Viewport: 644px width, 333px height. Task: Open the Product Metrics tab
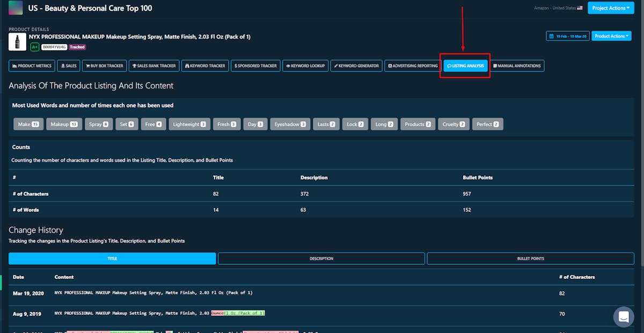pyautogui.click(x=32, y=66)
